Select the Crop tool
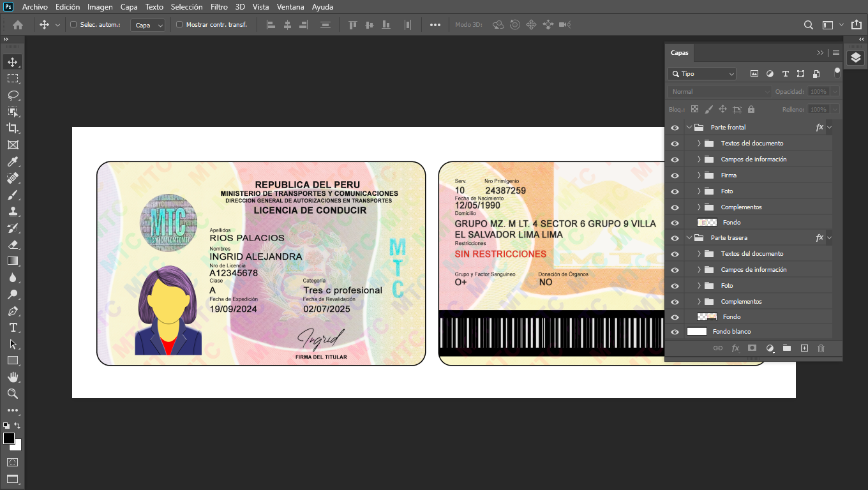868x490 pixels. 13,128
